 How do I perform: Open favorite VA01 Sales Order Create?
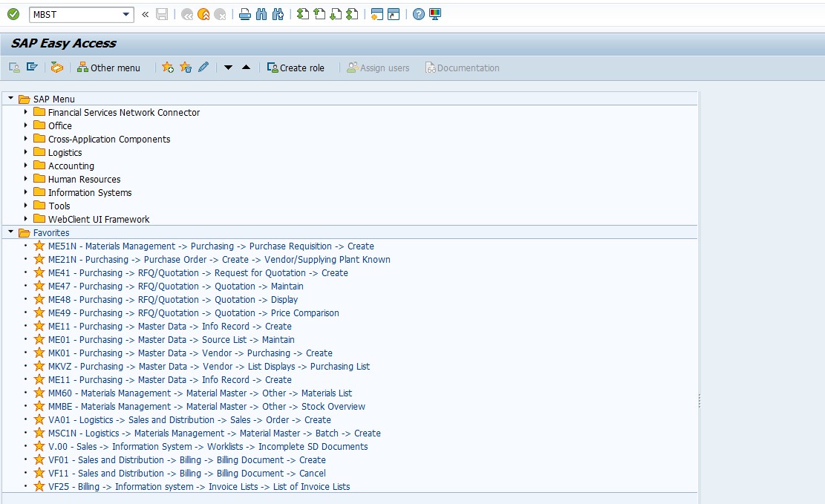189,420
